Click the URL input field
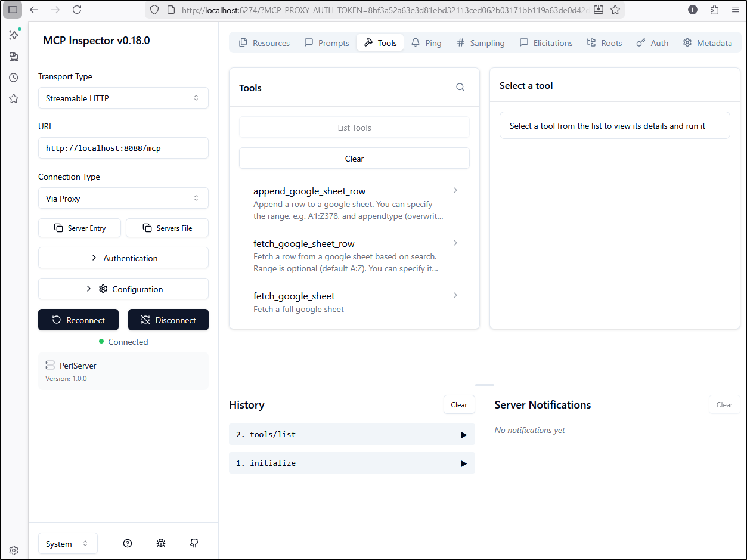747x560 pixels. click(123, 148)
